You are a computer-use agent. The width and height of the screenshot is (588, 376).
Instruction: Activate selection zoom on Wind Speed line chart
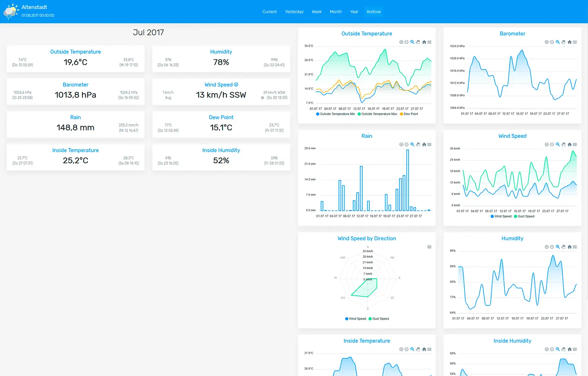tap(558, 145)
